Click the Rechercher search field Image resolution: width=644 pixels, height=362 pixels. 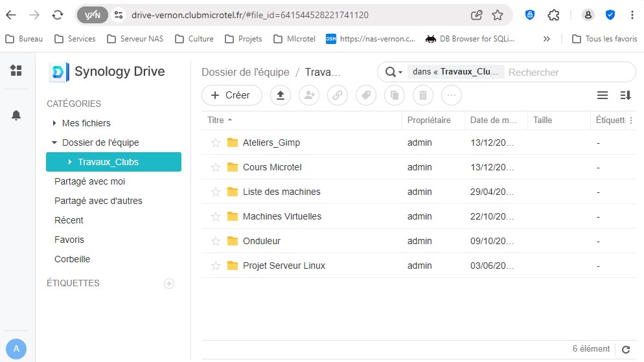[567, 72]
